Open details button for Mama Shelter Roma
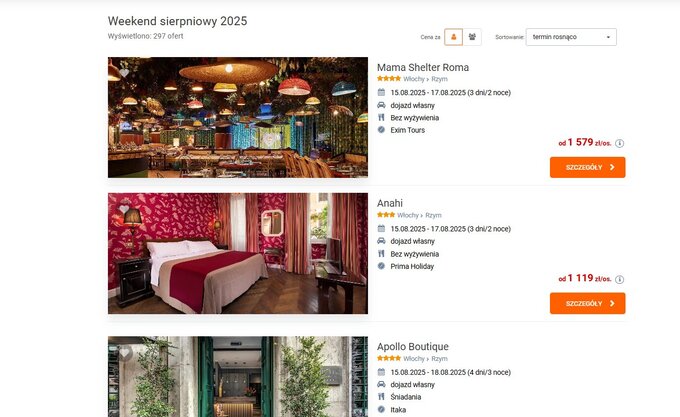Image resolution: width=680 pixels, height=417 pixels. (588, 167)
